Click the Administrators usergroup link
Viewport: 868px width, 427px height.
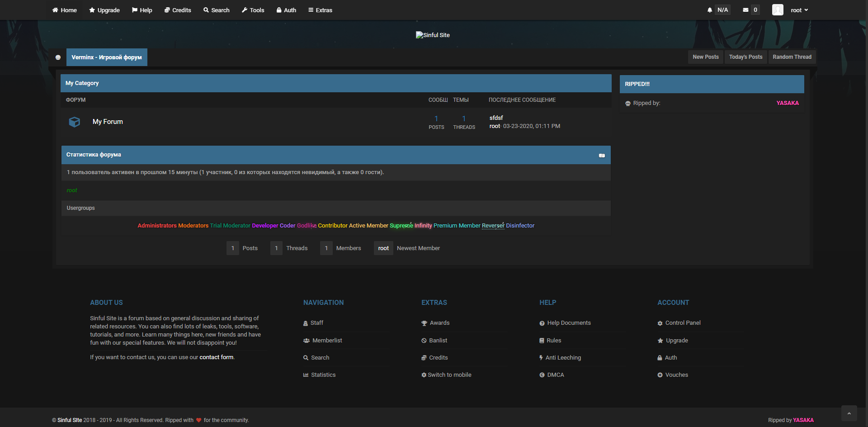pyautogui.click(x=157, y=226)
